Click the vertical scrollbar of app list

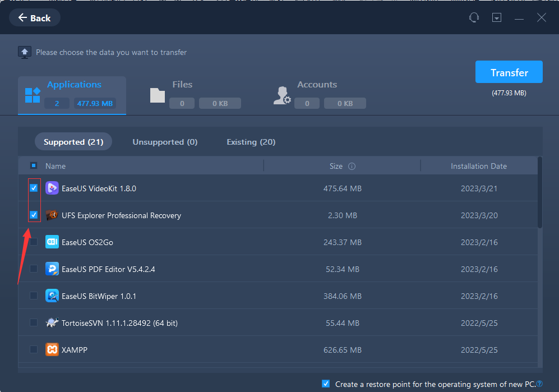pos(540,193)
